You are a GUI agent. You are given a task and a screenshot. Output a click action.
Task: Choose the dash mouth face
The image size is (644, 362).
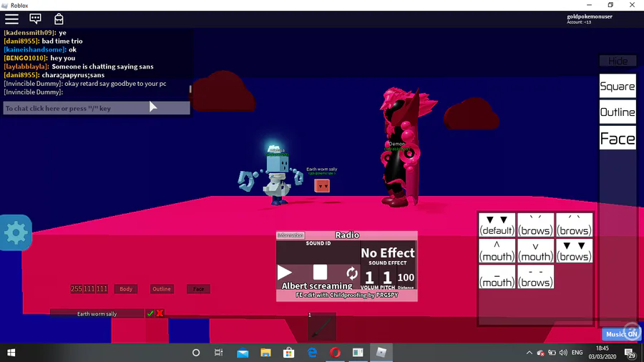(497, 277)
